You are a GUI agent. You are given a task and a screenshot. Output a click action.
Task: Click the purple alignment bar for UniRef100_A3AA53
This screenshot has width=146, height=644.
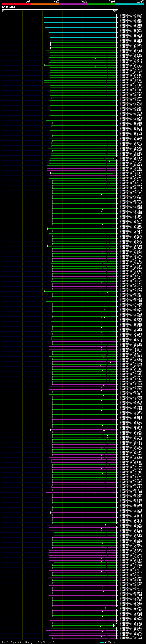point(82,168)
